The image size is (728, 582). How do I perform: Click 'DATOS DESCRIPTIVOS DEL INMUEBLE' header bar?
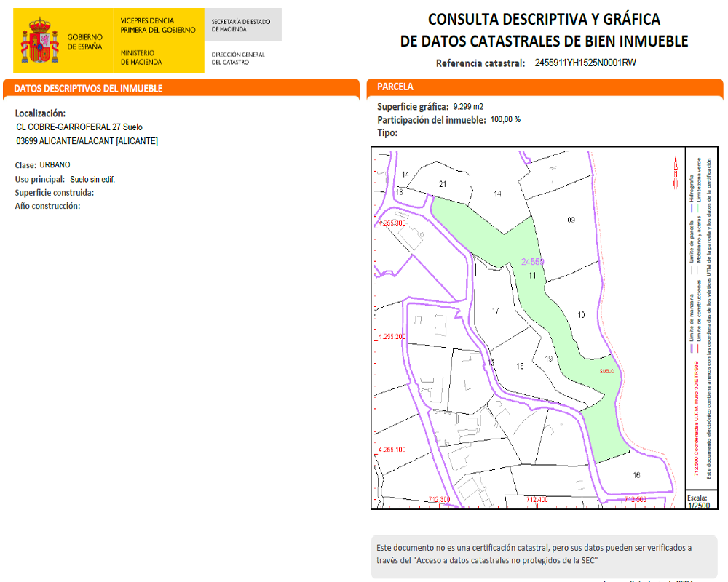click(181, 89)
